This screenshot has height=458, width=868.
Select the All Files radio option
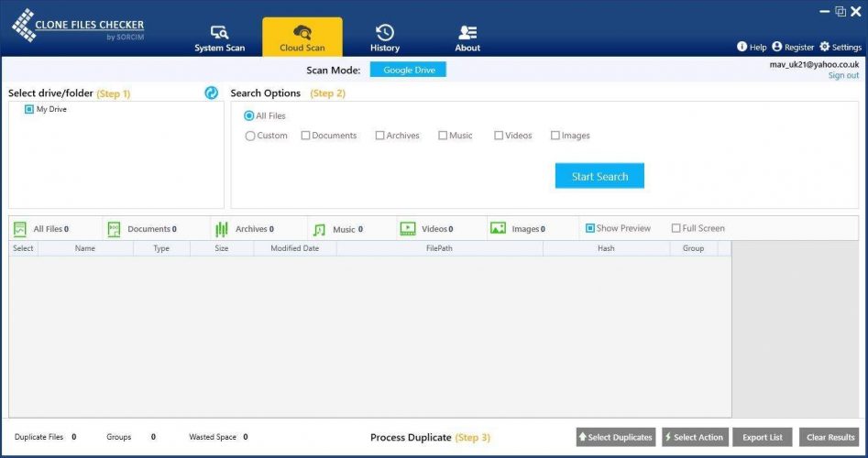coord(249,115)
